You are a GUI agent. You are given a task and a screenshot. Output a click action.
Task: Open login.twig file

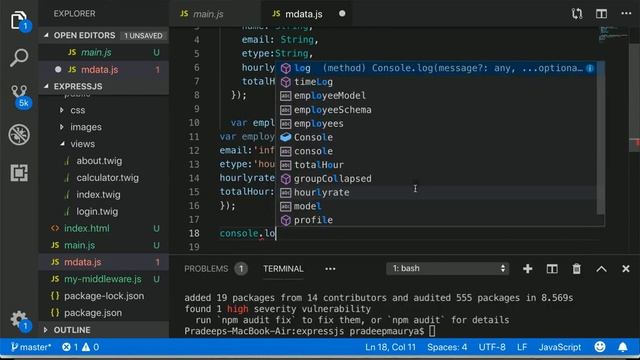pyautogui.click(x=104, y=211)
